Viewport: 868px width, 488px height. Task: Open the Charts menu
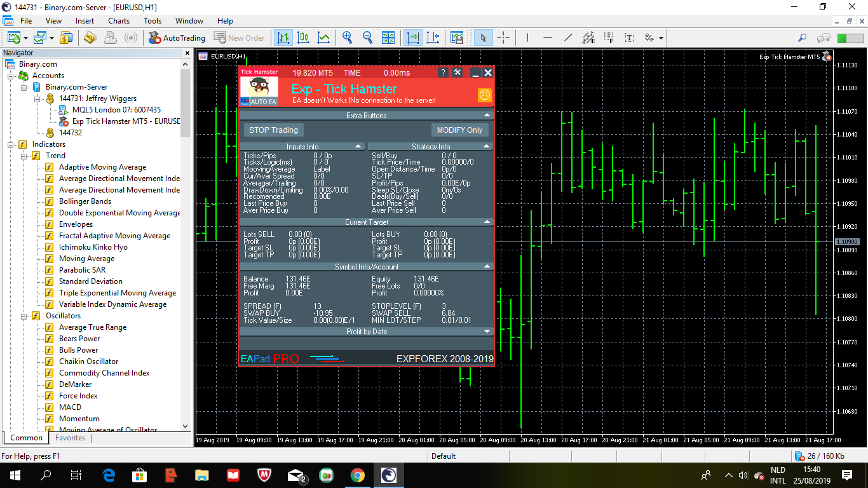coord(119,21)
